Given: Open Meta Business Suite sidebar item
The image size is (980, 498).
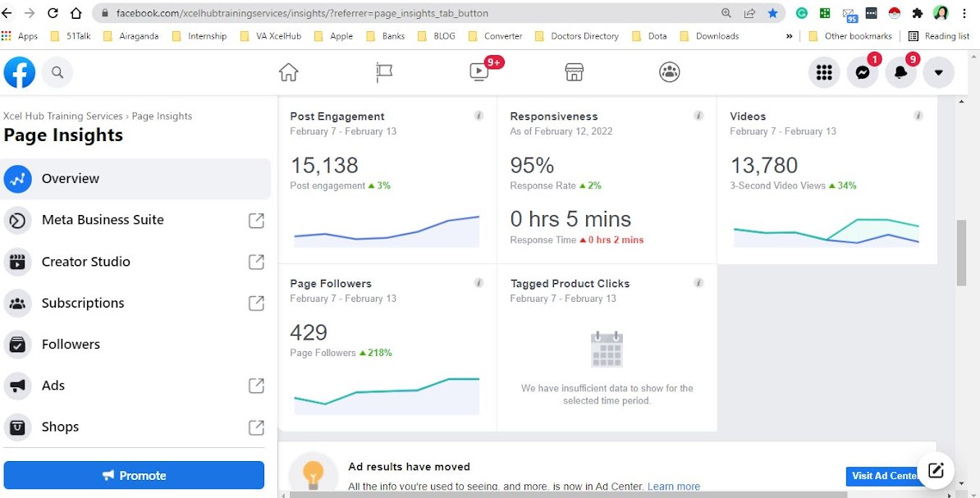Looking at the screenshot, I should (136, 220).
